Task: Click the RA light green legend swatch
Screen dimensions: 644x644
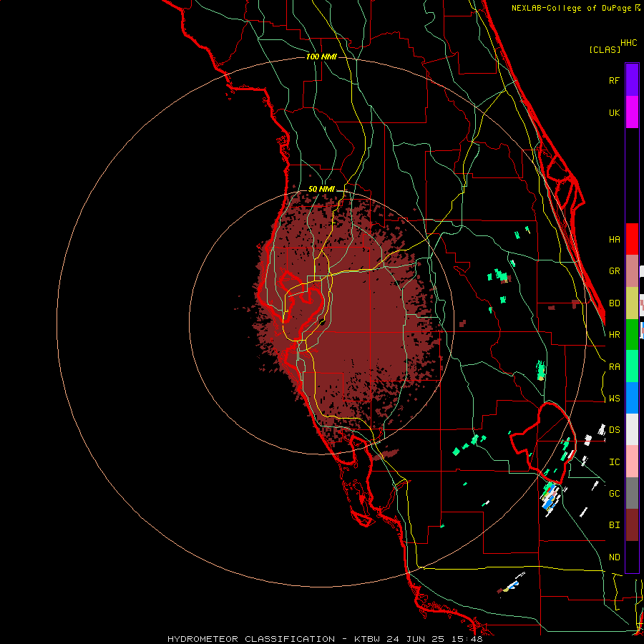Action: 632,366
